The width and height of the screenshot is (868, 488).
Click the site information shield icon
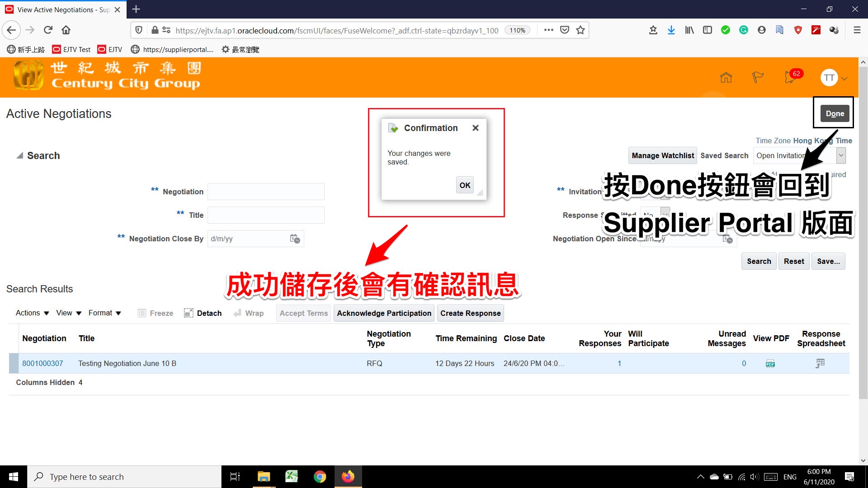(139, 30)
